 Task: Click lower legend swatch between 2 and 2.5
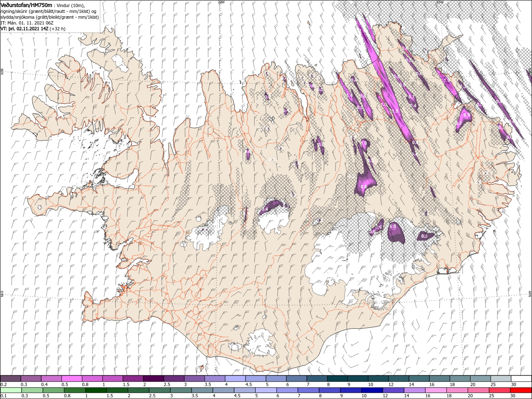(139, 390)
